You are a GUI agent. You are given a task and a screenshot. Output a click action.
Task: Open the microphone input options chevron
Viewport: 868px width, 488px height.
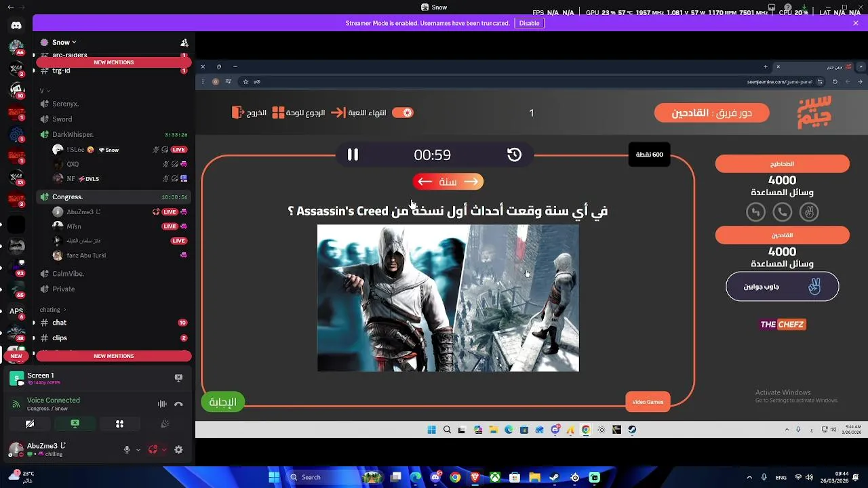[x=138, y=449]
